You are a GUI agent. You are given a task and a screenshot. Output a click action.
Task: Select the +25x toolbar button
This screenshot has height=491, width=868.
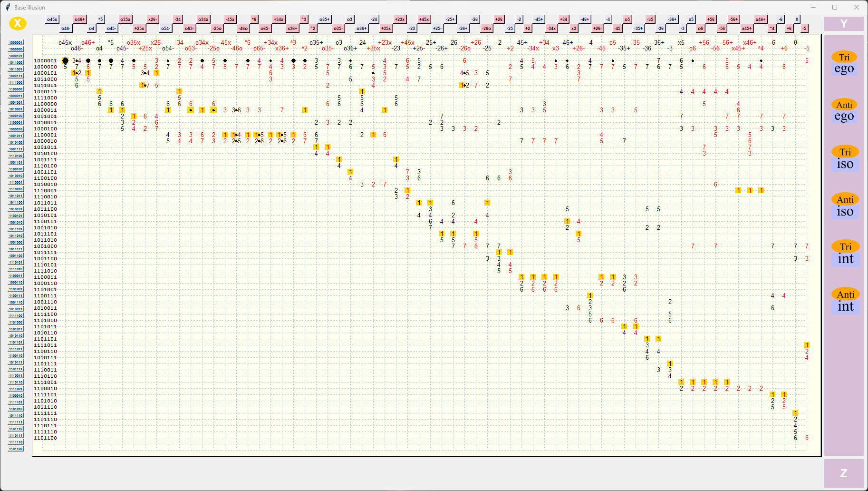point(139,28)
